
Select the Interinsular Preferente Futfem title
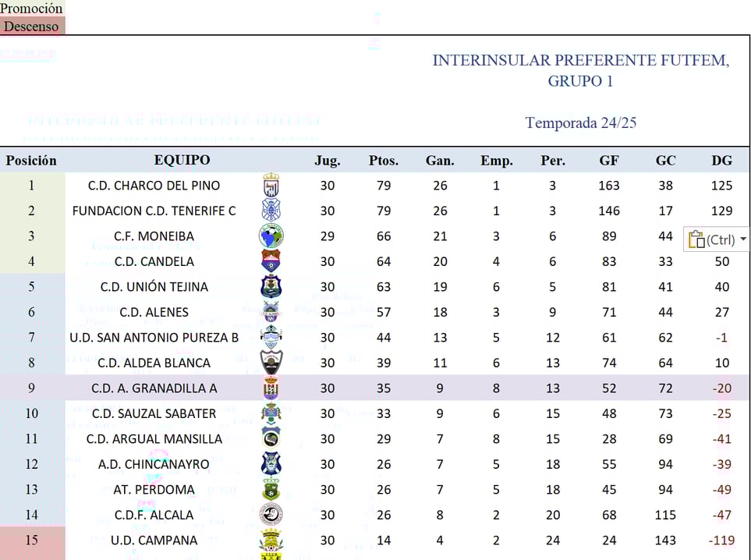tap(580, 70)
